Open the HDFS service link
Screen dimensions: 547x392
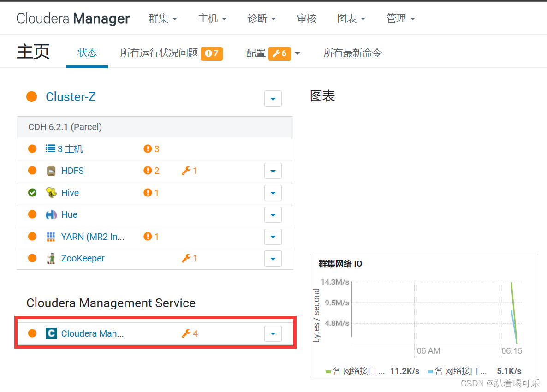click(72, 171)
